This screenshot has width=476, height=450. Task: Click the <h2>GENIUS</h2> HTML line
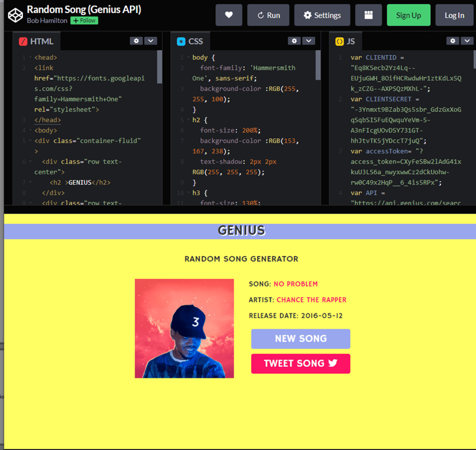point(80,182)
